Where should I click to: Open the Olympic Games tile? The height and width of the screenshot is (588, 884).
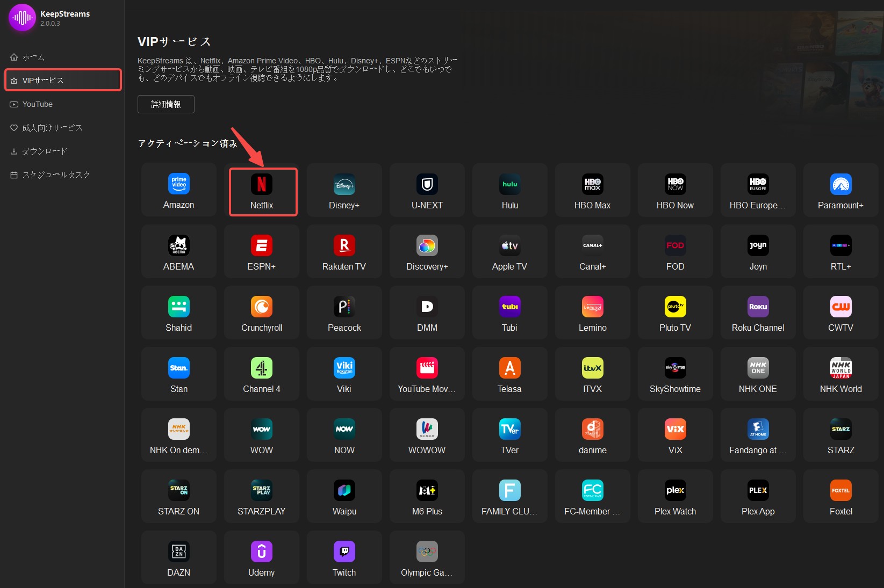[427, 557]
